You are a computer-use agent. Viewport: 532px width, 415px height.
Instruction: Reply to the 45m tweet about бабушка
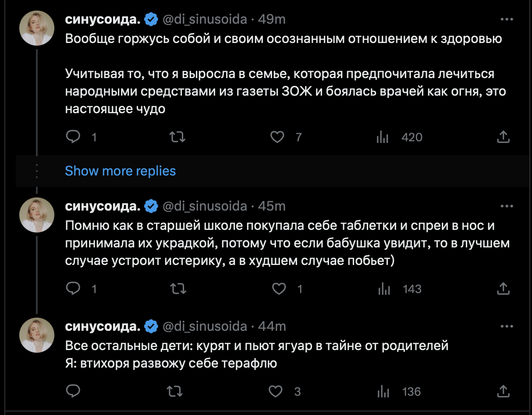(x=73, y=289)
